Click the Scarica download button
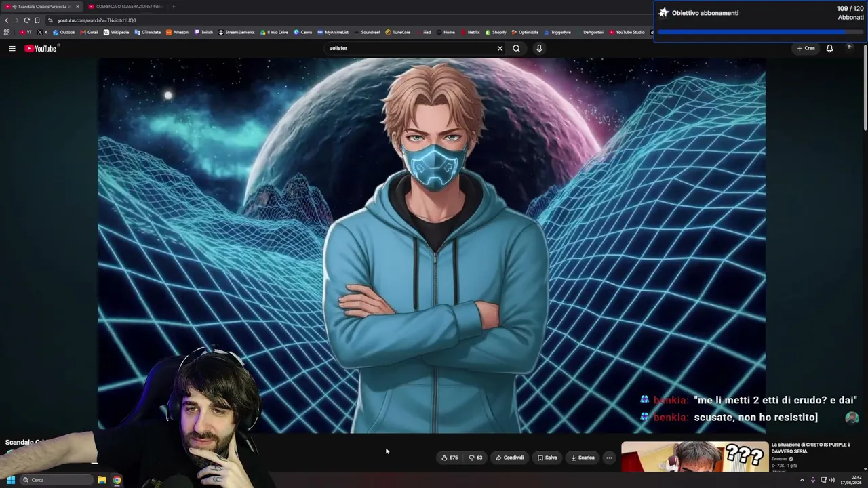 point(583,457)
